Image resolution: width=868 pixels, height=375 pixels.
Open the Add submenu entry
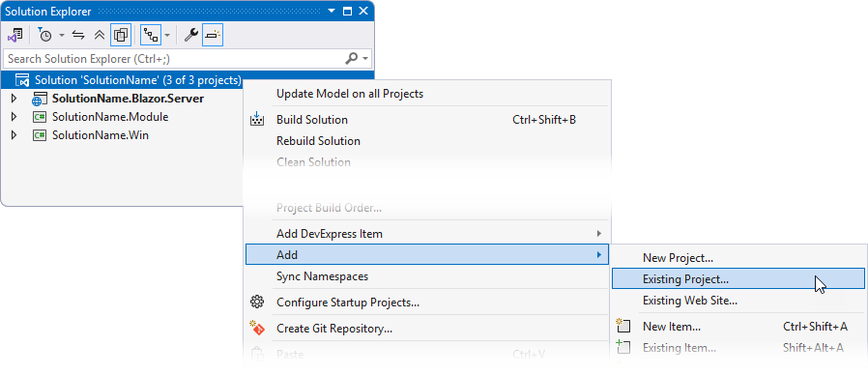click(x=427, y=255)
